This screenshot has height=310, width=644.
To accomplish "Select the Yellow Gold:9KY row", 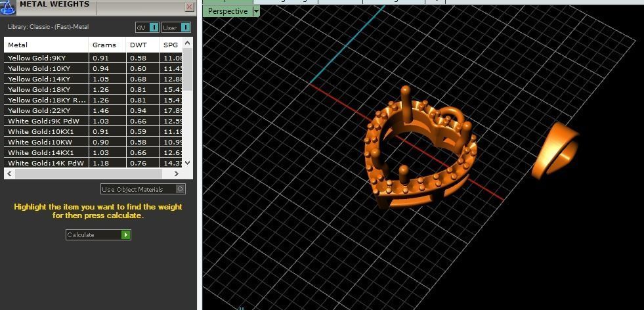I will (93, 58).
